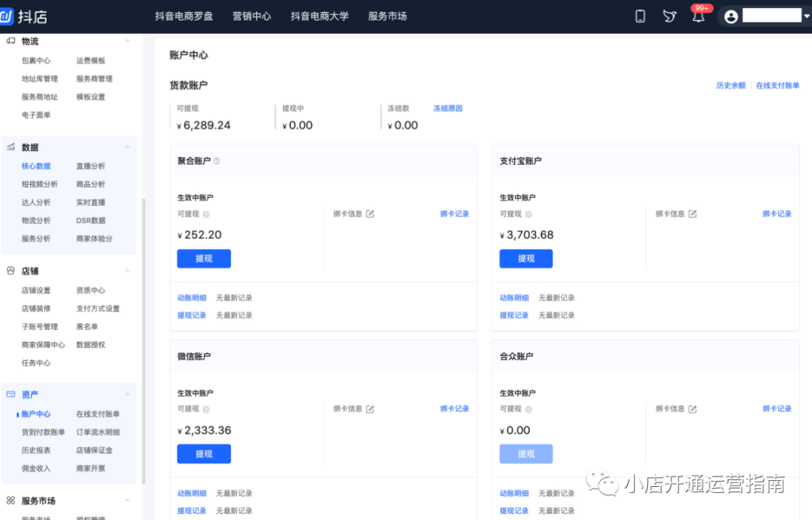This screenshot has height=520, width=812.
Task: Click the 店铺 shop icon in sidebar
Action: (x=11, y=271)
